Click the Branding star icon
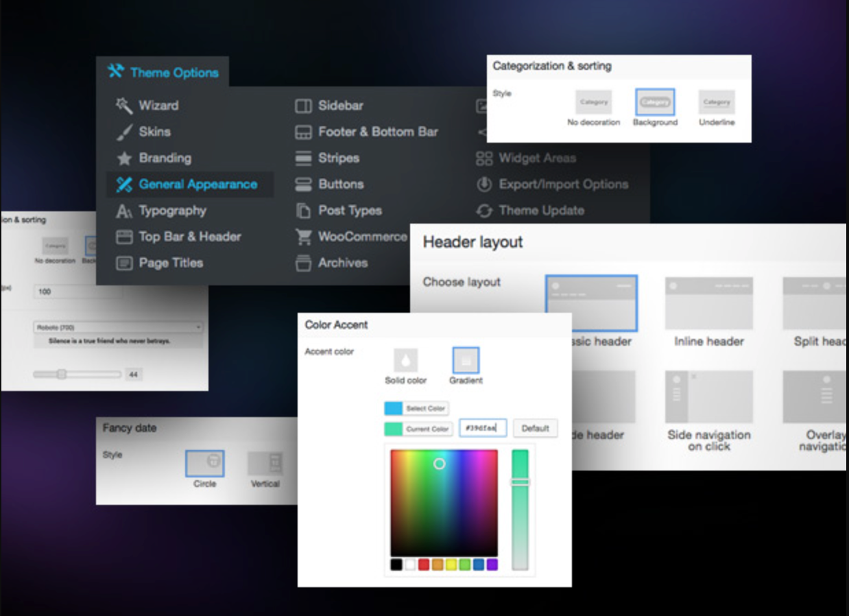 pos(124,158)
